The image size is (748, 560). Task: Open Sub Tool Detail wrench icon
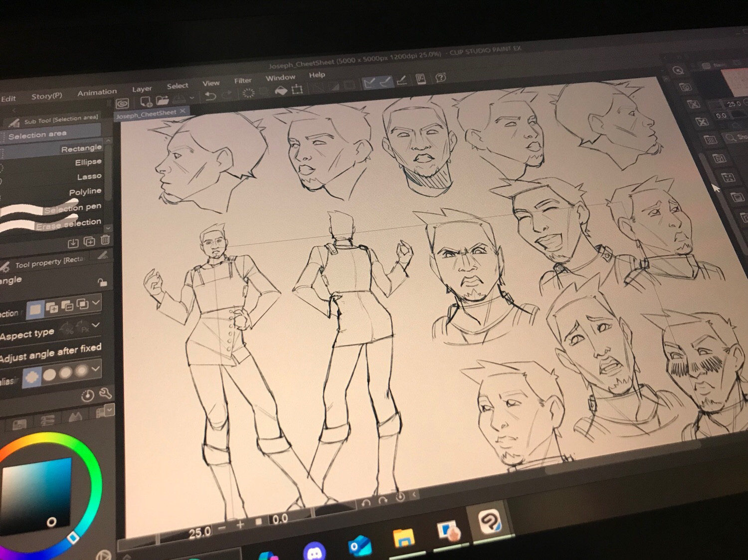pyautogui.click(x=105, y=393)
